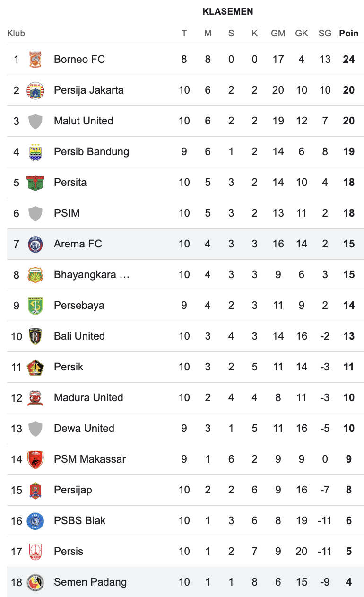Click the Arema FC logo
Image resolution: width=364 pixels, height=597 pixels.
[x=35, y=244]
